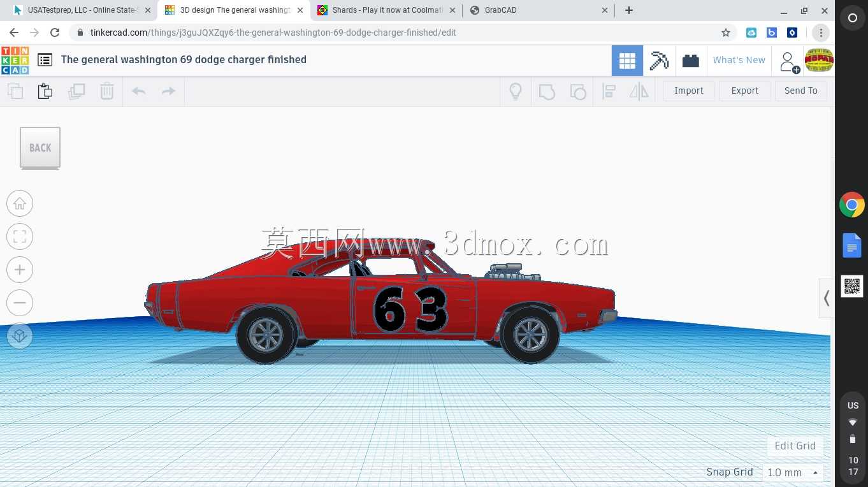Click the browser back arrow

pyautogui.click(x=14, y=33)
